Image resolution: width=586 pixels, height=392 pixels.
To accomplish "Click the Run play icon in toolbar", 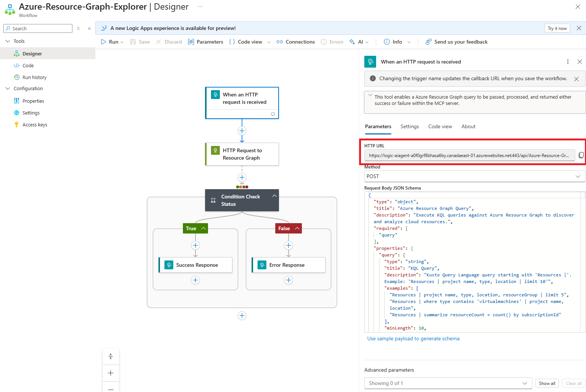I will (x=103, y=42).
